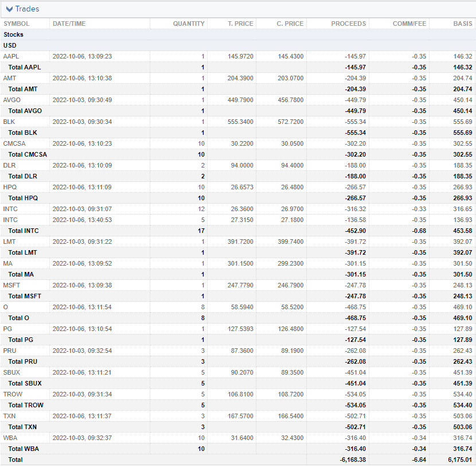Select the Total AVGO row label
Screen dimensions: 476x467
coord(25,111)
